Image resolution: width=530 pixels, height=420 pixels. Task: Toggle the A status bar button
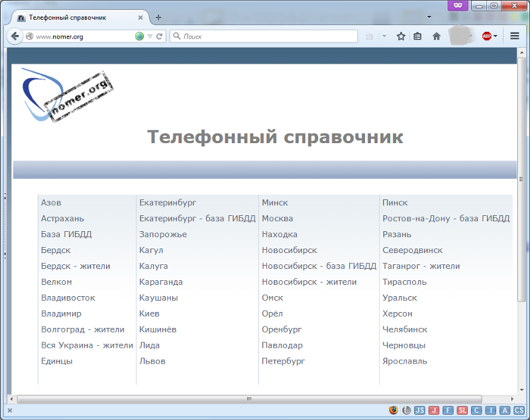[x=505, y=410]
